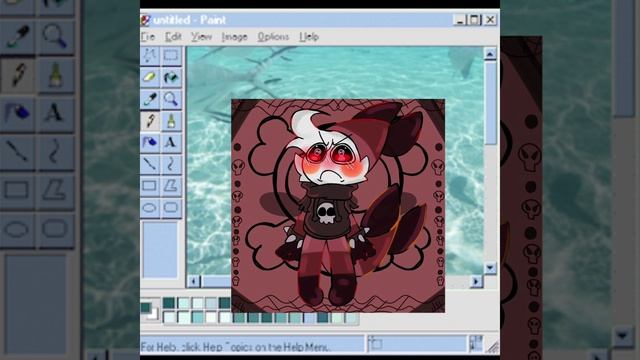640x360 pixels.
Task: Click the enlarged background line tool
Action: point(17,152)
